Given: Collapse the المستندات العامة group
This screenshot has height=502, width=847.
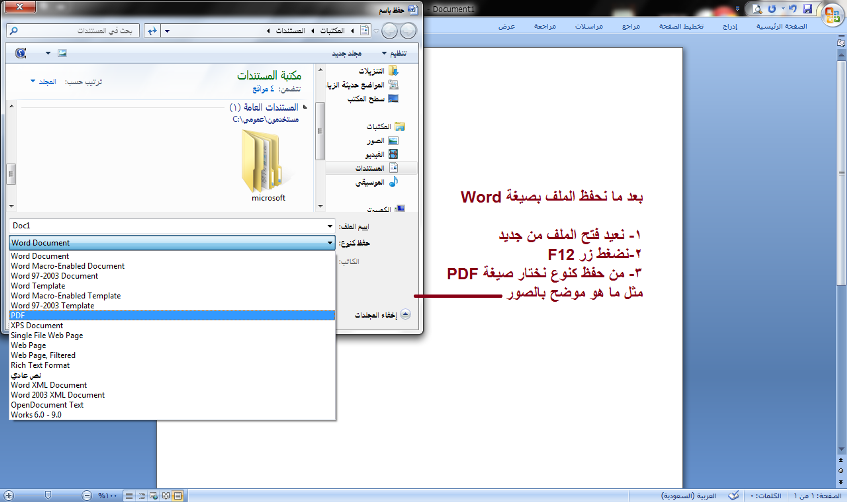Looking at the screenshot, I should (x=305, y=107).
